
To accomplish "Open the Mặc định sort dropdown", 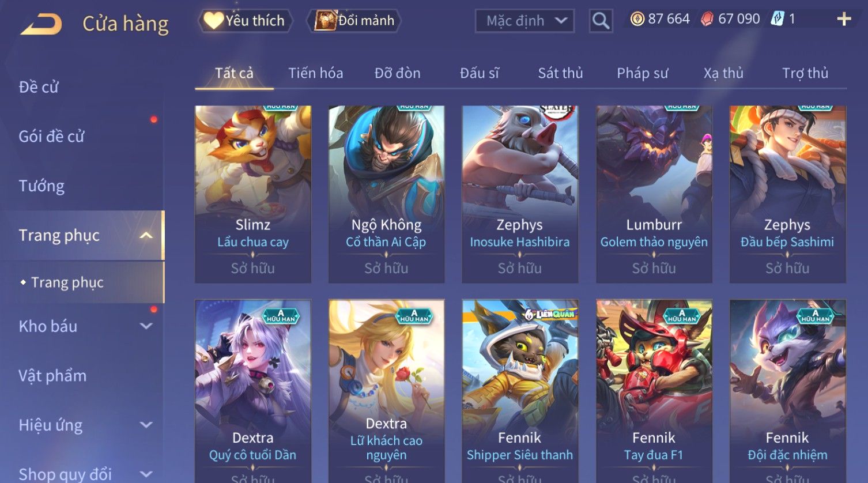I will point(524,21).
